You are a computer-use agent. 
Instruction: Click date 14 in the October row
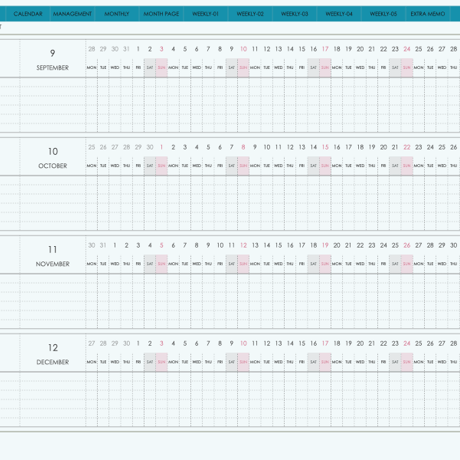click(x=313, y=147)
